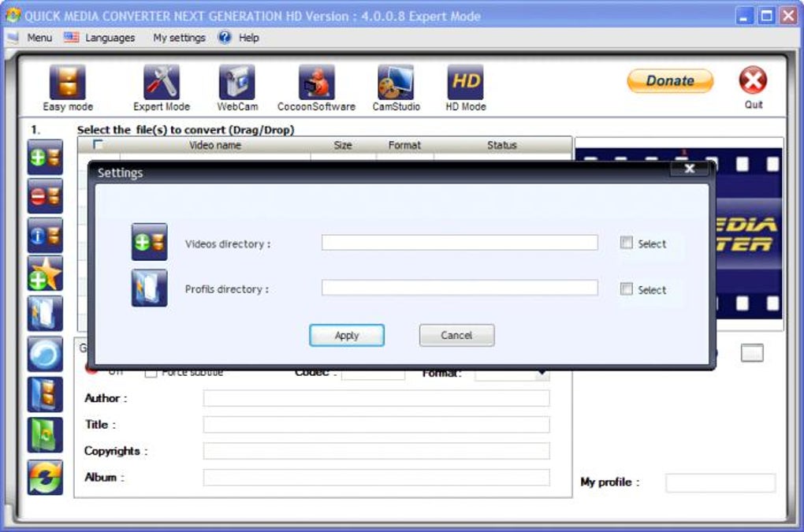Open the Menu menu
The height and width of the screenshot is (532, 804).
(x=39, y=37)
